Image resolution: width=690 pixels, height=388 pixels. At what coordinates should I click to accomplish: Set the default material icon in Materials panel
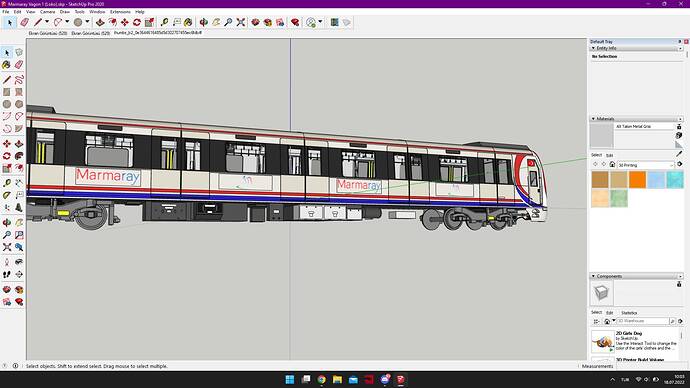[679, 144]
